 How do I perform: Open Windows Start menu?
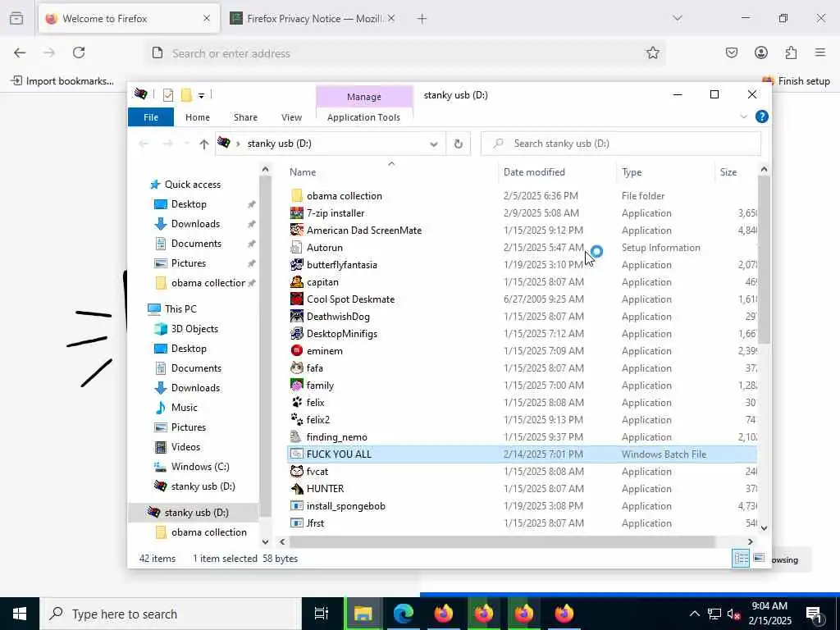point(20,614)
